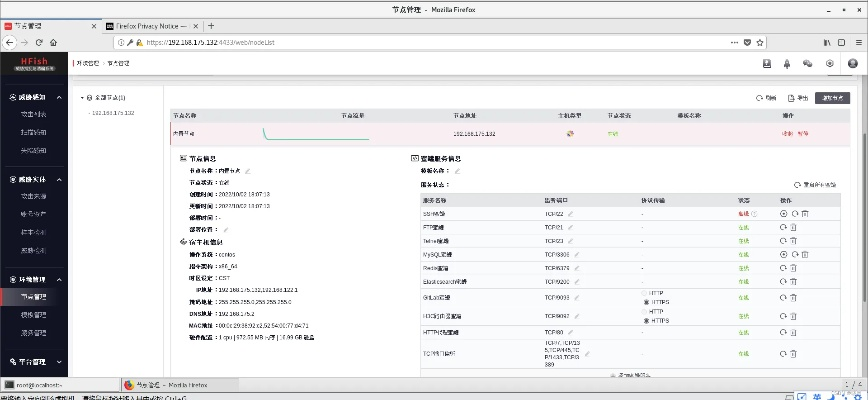Restart the Elasticsearch honeypot service
The height and width of the screenshot is (400, 868).
coord(783,282)
